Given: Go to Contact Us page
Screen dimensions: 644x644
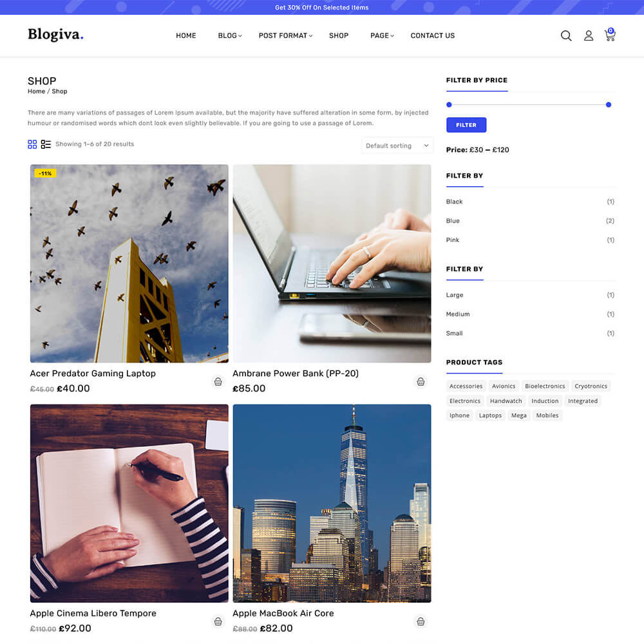Looking at the screenshot, I should (x=432, y=36).
